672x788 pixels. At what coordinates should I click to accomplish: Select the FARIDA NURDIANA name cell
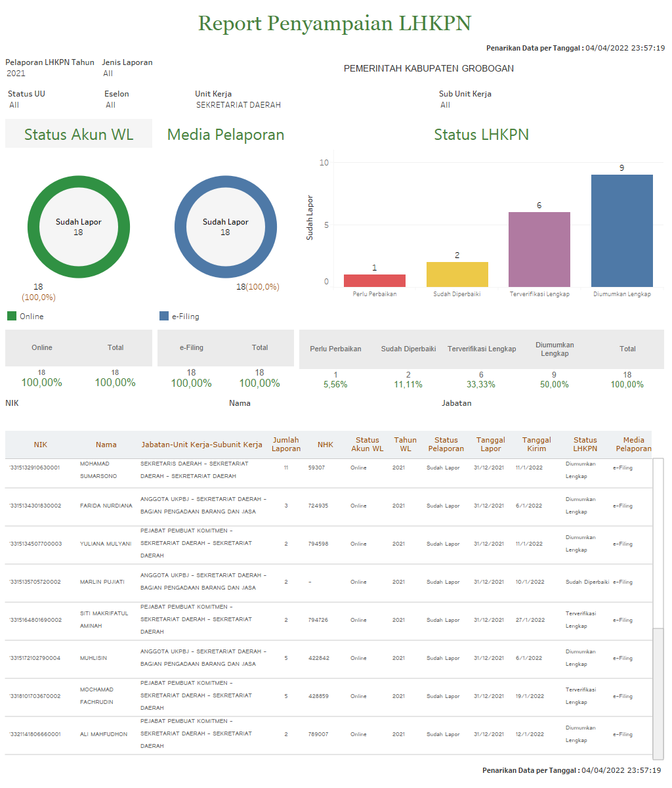pos(106,506)
